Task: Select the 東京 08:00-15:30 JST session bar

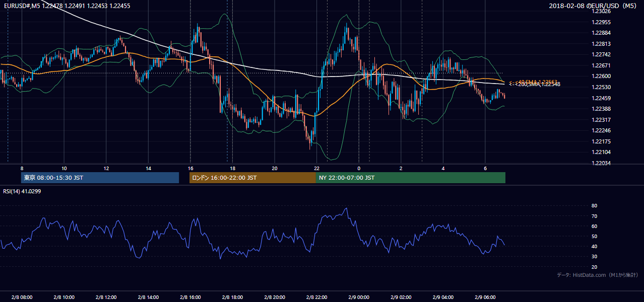Action: 100,178
